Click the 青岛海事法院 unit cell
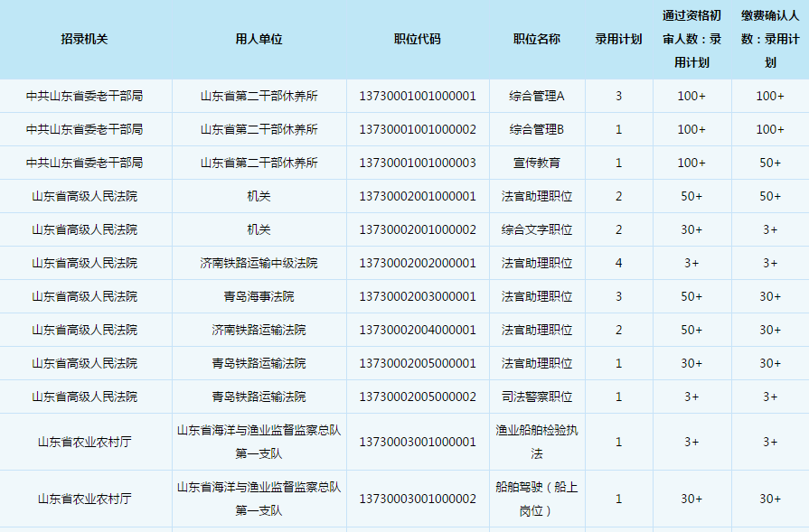 pos(259,297)
